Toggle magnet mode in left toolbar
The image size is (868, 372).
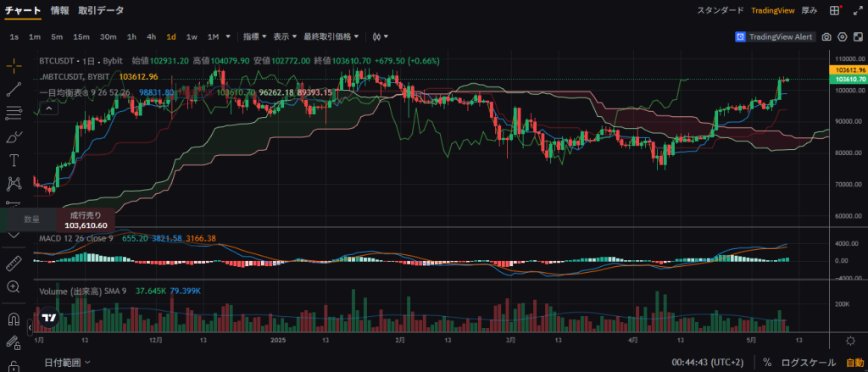tap(14, 320)
